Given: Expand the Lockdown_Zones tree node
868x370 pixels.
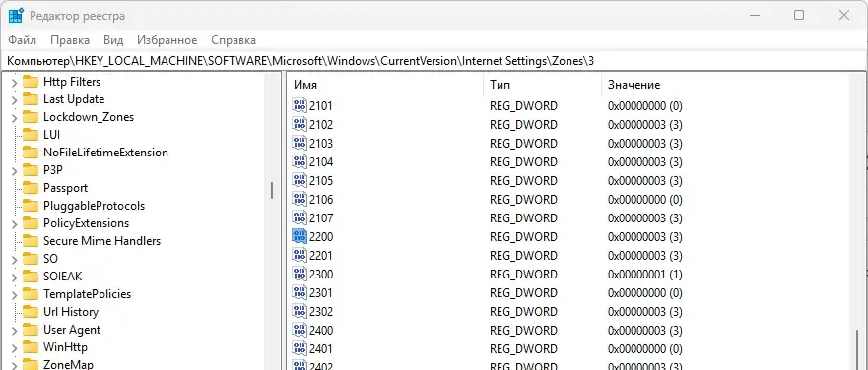Looking at the screenshot, I should 14,118.
